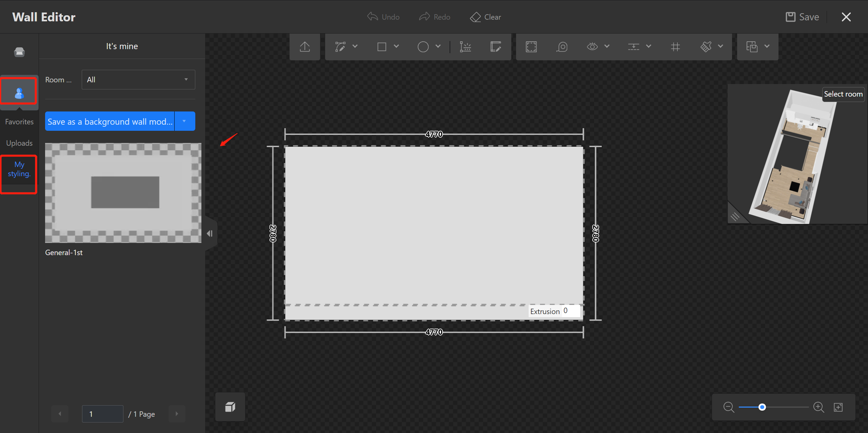Expand the rectangle tool dropdown chevron

coord(396,46)
